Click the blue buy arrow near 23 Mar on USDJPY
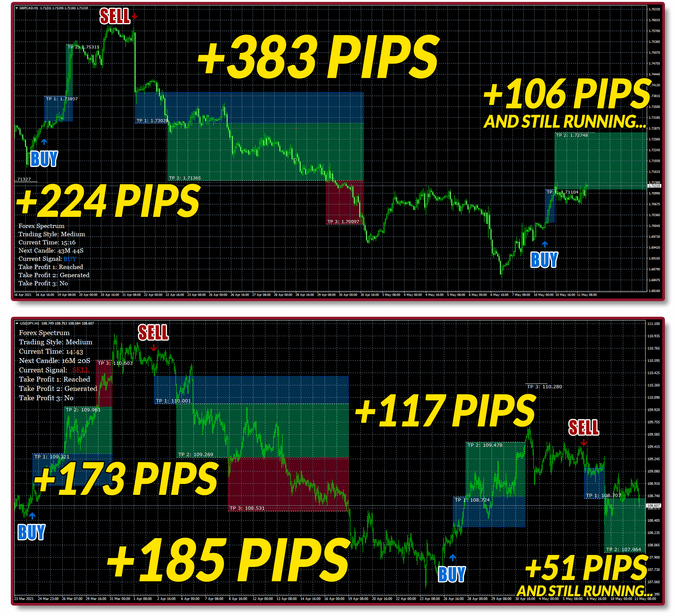Image resolution: width=675 pixels, height=616 pixels. [x=32, y=516]
